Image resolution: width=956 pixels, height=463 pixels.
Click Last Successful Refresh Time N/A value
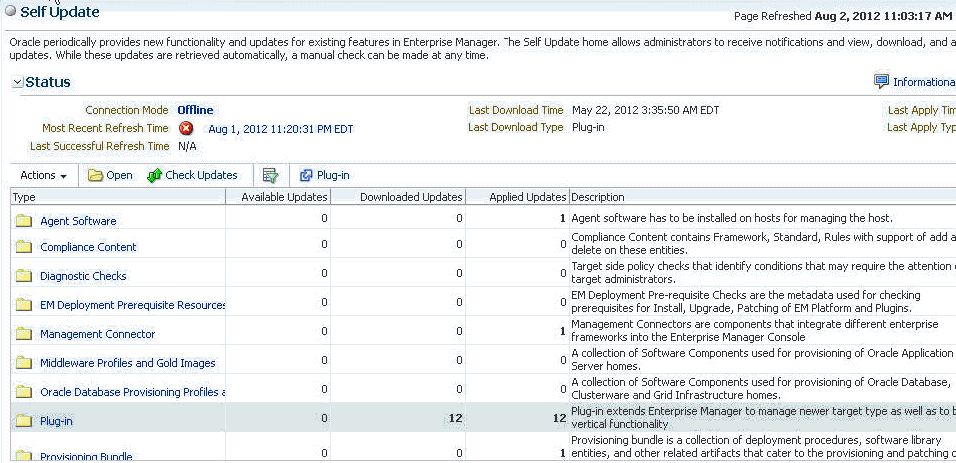[187, 146]
